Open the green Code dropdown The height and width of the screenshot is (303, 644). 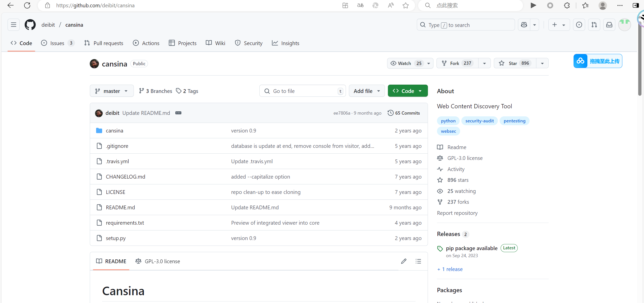[x=408, y=91]
